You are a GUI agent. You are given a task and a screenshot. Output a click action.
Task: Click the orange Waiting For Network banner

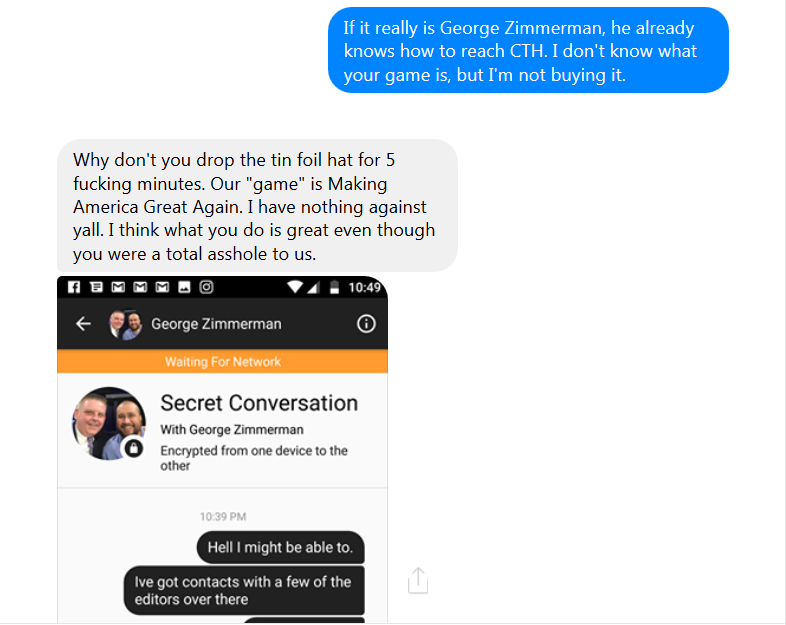pyautogui.click(x=222, y=362)
